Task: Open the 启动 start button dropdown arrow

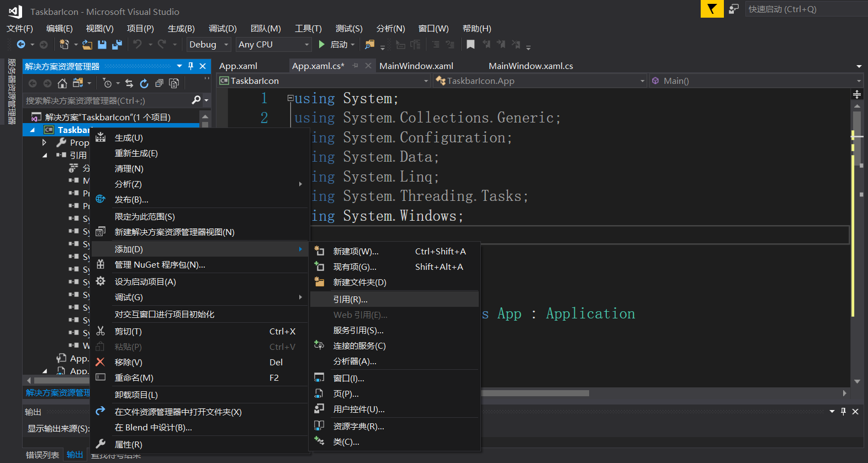Action: (353, 45)
